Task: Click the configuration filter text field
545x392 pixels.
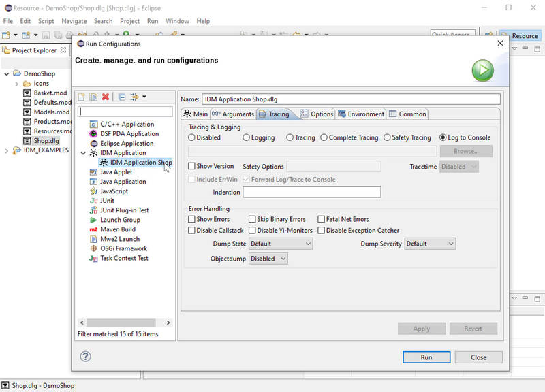Action: point(125,112)
